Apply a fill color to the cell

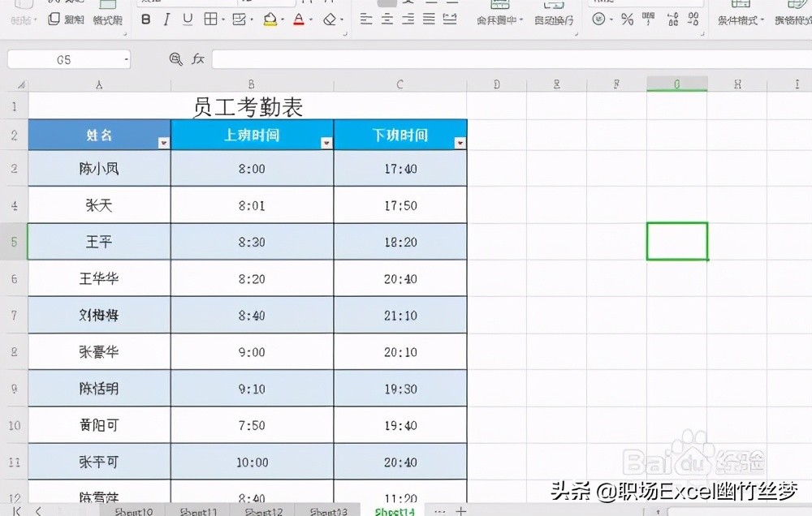click(270, 19)
